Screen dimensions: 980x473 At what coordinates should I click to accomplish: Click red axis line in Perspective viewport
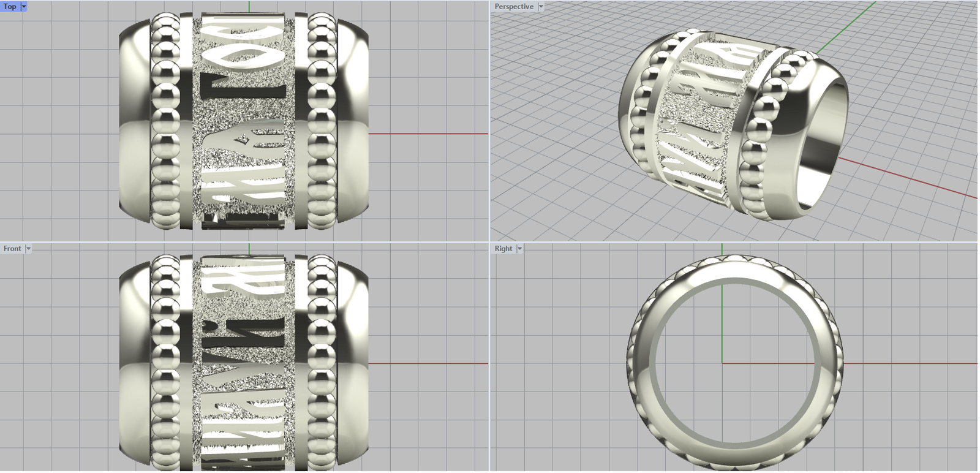click(x=907, y=178)
